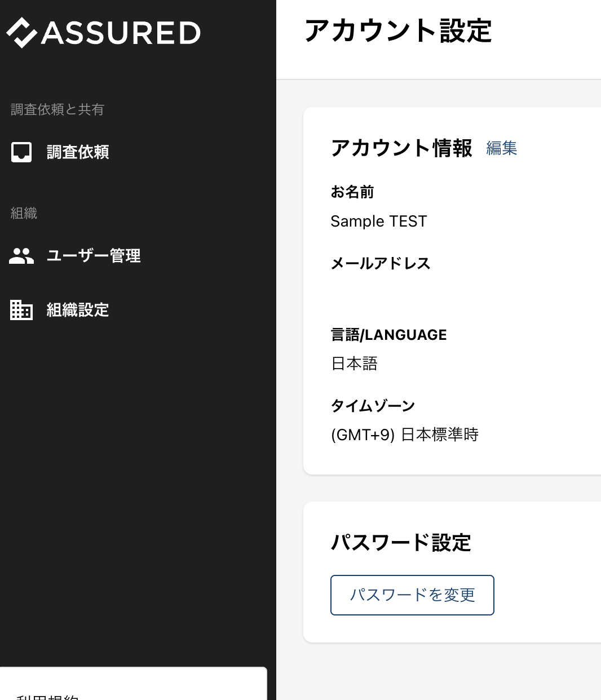The width and height of the screenshot is (601, 700).
Task: Click the お名前 label
Action: 352,192
